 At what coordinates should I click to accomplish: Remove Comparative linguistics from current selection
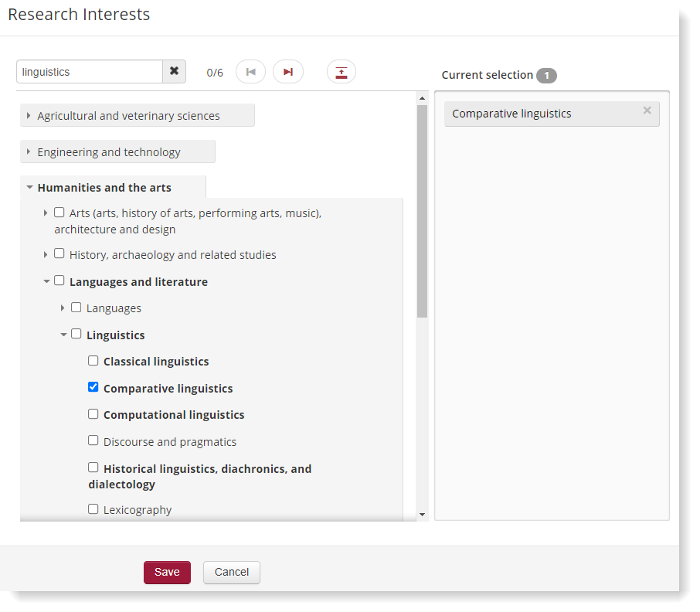tap(647, 110)
